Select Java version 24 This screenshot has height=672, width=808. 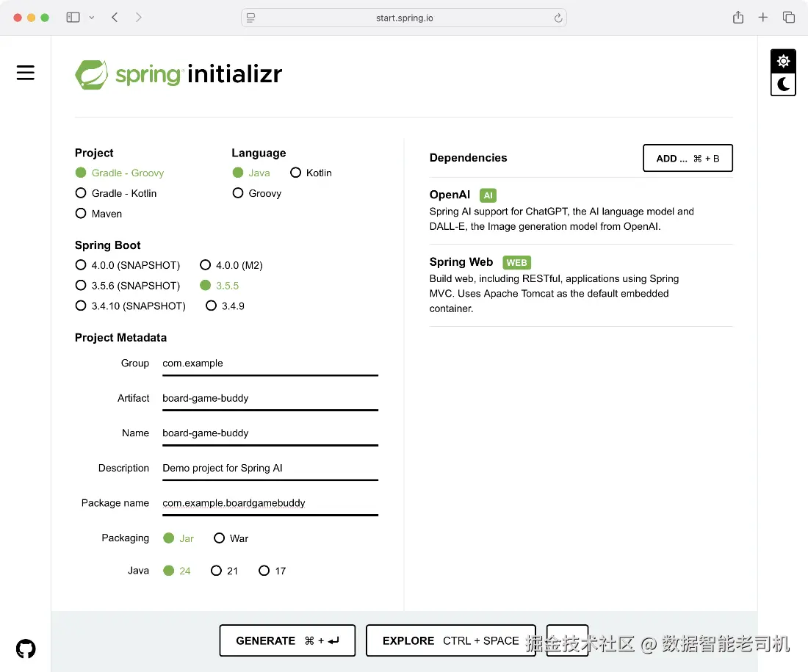(x=177, y=571)
